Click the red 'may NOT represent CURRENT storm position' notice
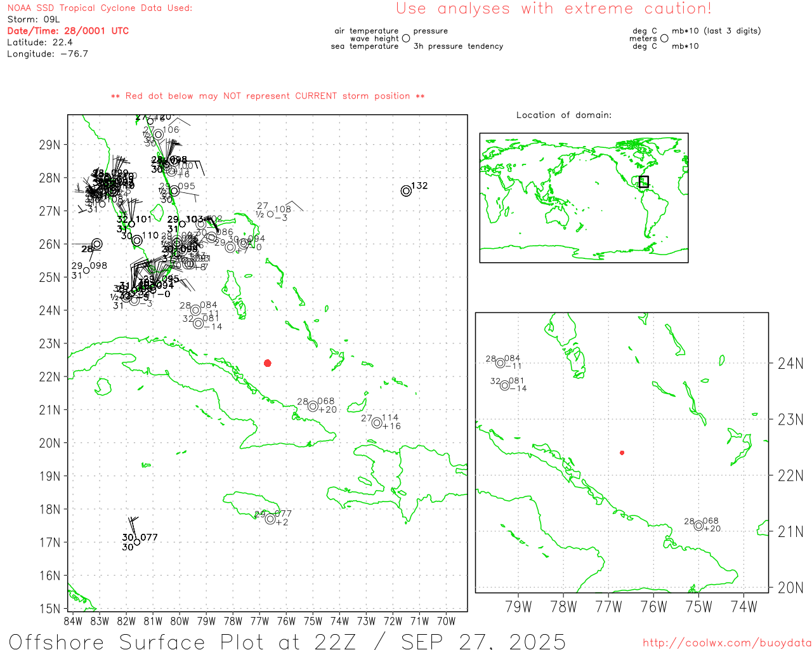This screenshot has width=812, height=650. (268, 96)
